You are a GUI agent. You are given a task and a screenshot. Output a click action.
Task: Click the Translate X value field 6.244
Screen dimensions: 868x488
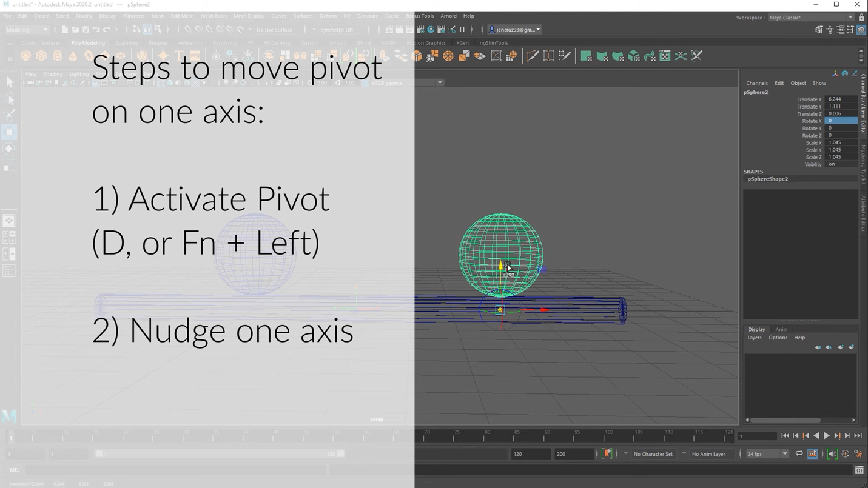[x=841, y=99]
